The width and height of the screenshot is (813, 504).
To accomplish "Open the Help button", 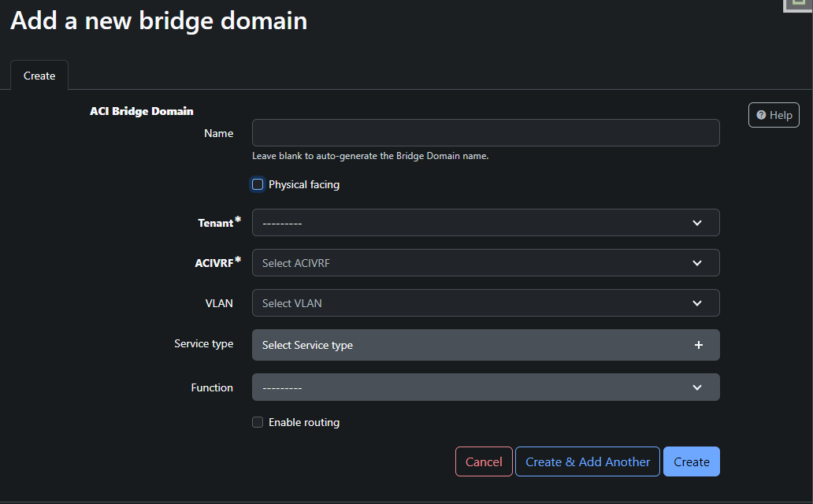I will [774, 115].
